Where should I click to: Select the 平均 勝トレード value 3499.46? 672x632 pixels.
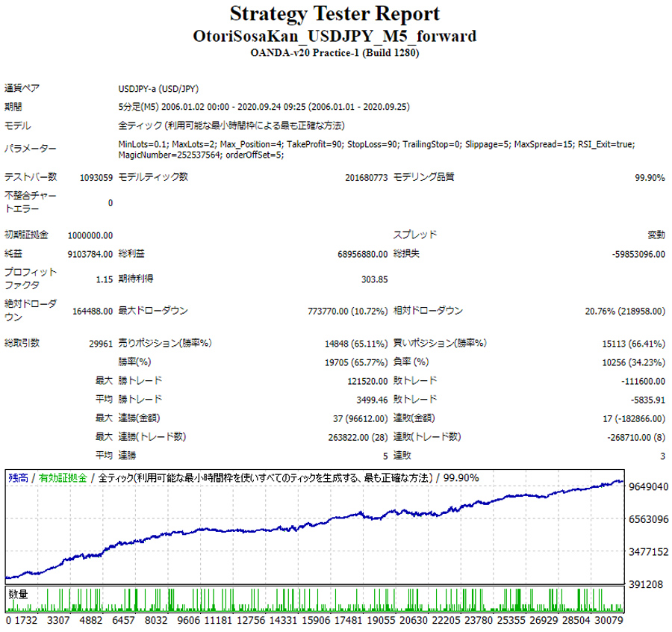[372, 400]
